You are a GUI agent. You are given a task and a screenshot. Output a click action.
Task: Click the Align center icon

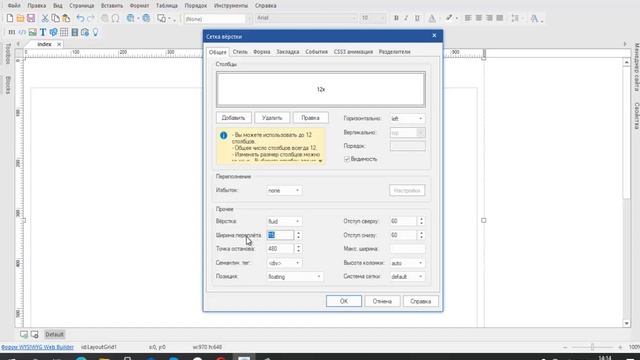tap(478, 18)
